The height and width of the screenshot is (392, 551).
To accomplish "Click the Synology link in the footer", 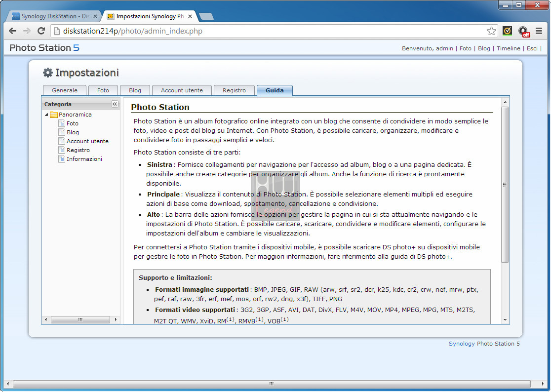I will tap(462, 344).
